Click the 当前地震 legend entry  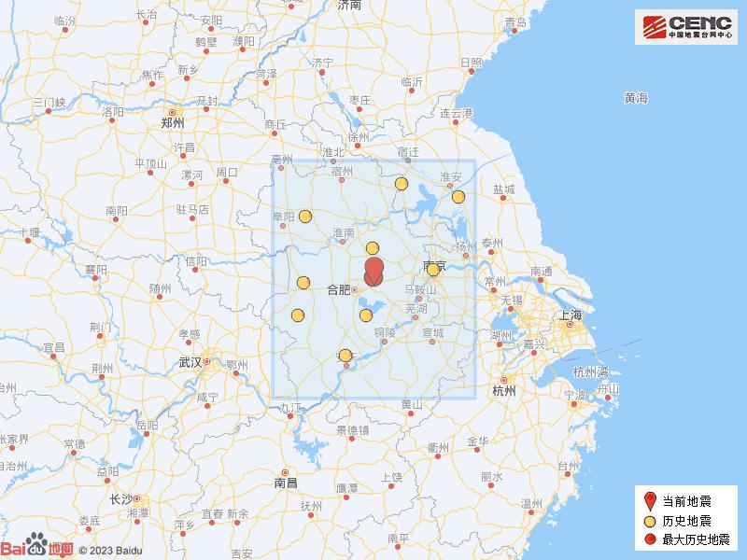pos(686,499)
